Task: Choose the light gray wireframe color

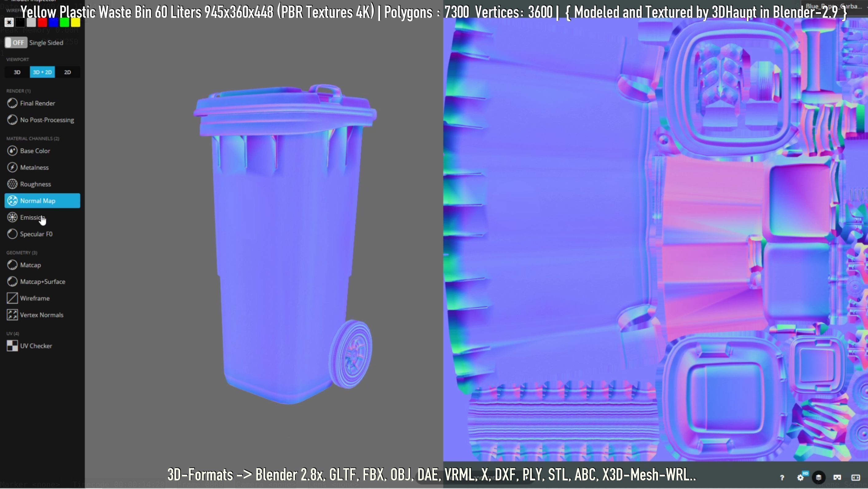Action: pyautogui.click(x=31, y=22)
